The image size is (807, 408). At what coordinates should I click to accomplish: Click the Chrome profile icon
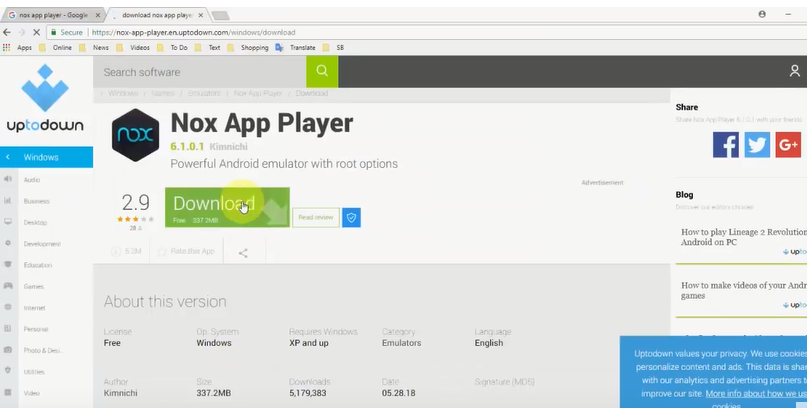tap(762, 14)
